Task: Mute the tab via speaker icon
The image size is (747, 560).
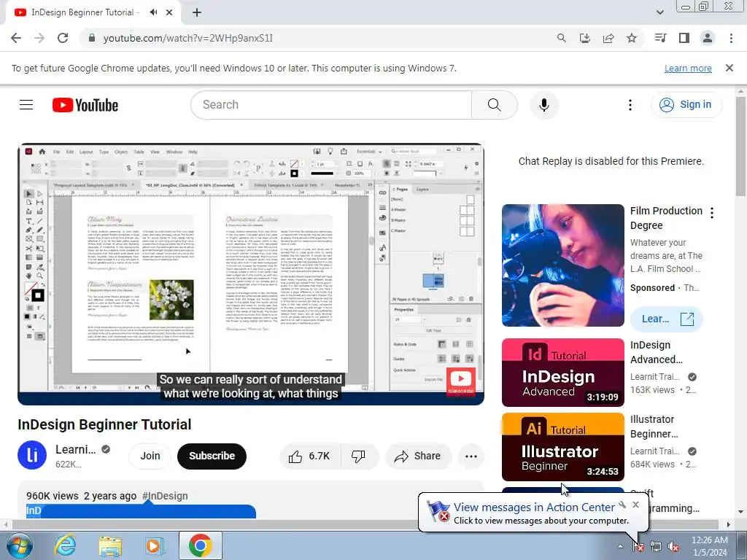Action: click(x=153, y=12)
